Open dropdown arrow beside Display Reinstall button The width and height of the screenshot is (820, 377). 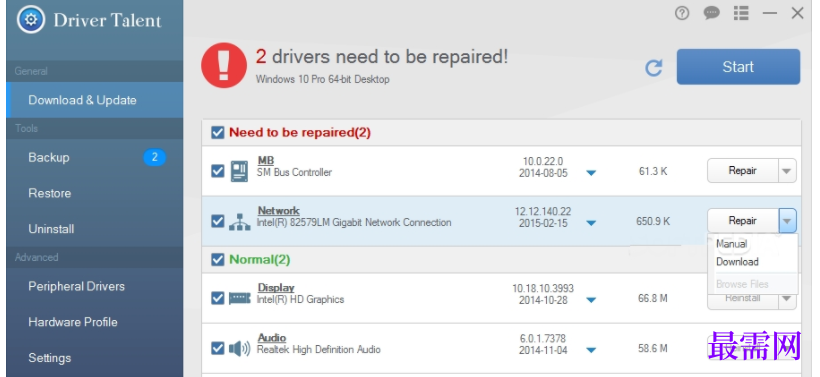[788, 299]
